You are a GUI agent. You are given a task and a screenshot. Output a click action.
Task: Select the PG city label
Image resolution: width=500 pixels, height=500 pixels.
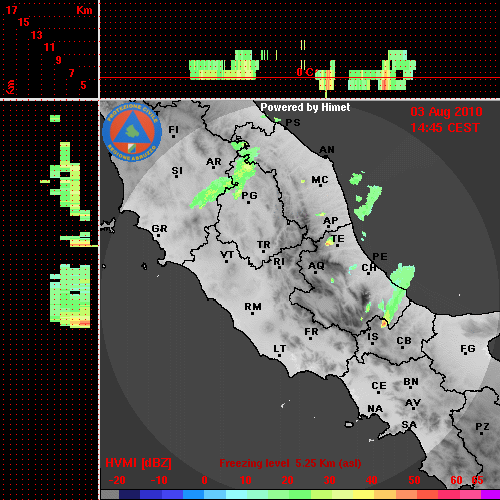pyautogui.click(x=249, y=196)
